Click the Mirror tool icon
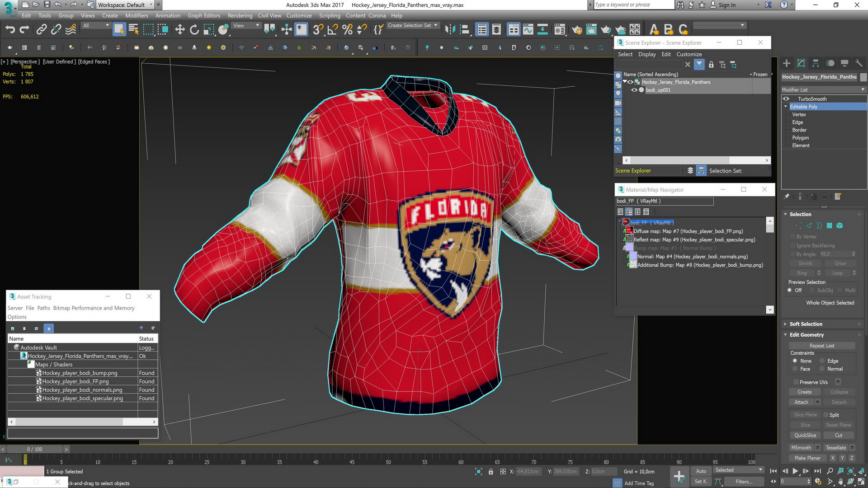The width and height of the screenshot is (868, 488). [x=450, y=30]
